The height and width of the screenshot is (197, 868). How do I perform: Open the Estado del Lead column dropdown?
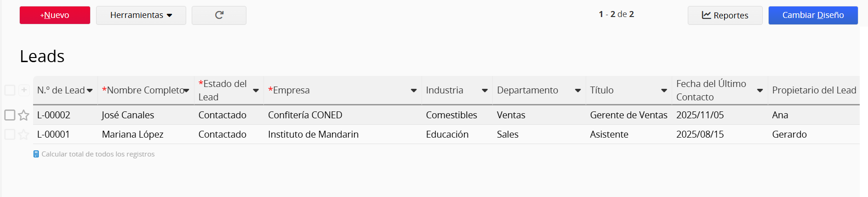tap(256, 91)
